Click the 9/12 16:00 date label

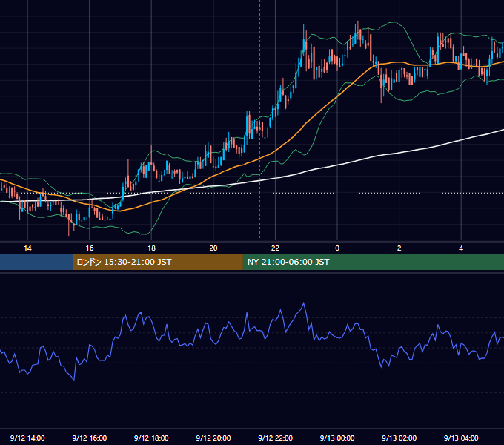[90, 438]
